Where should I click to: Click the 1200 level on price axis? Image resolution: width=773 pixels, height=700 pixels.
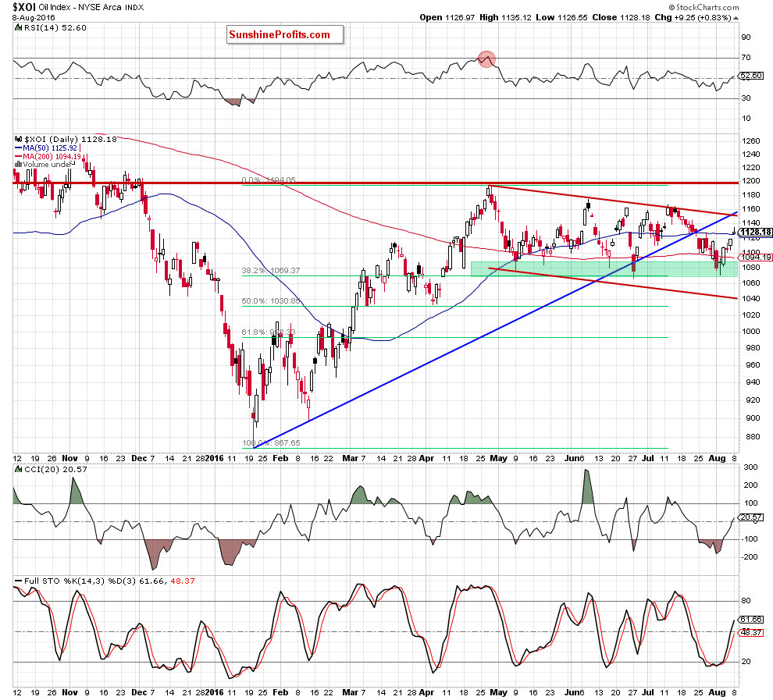click(x=751, y=181)
